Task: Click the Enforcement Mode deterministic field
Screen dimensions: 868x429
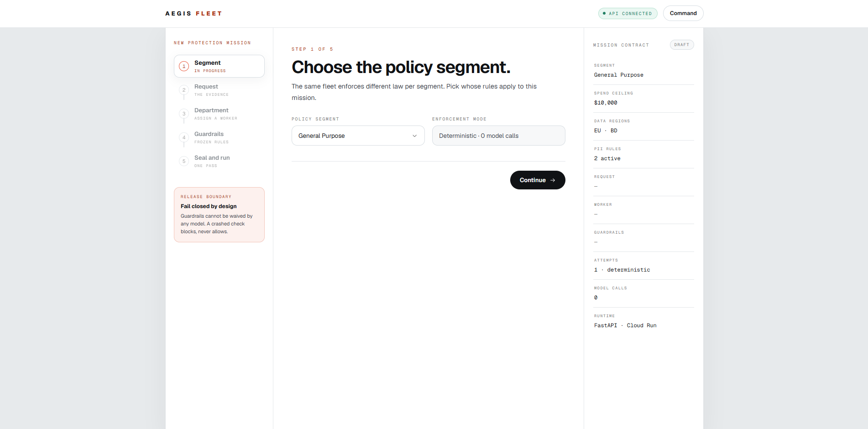Action: point(499,136)
